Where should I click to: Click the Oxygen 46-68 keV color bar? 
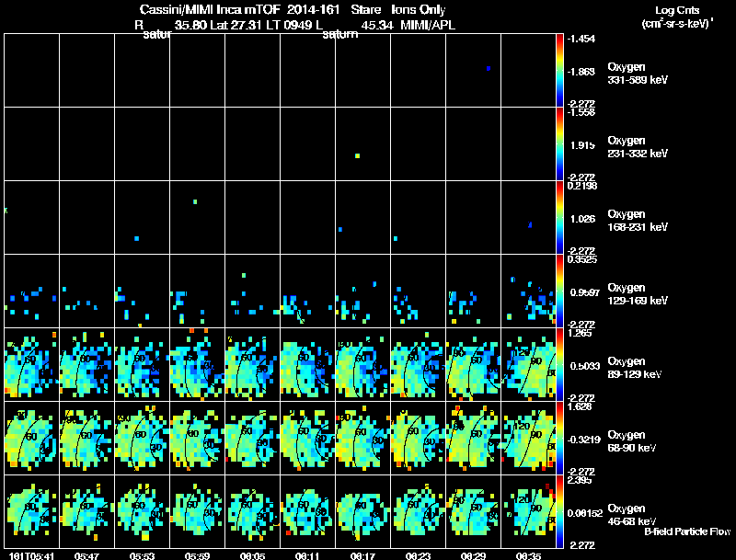tap(560, 512)
